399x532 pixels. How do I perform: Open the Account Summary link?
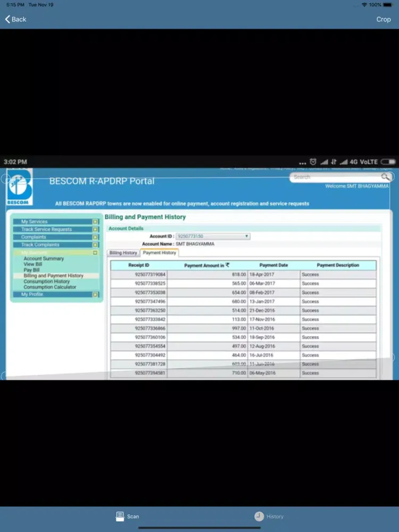(x=44, y=259)
